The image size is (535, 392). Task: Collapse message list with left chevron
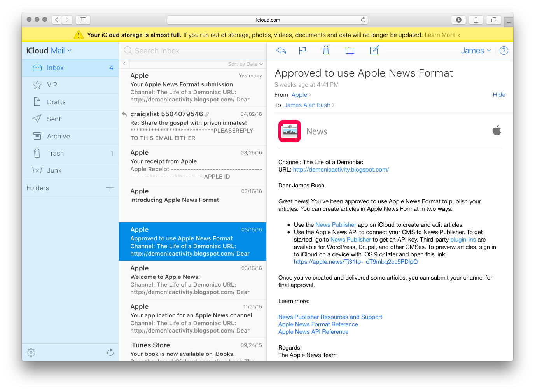pyautogui.click(x=124, y=64)
